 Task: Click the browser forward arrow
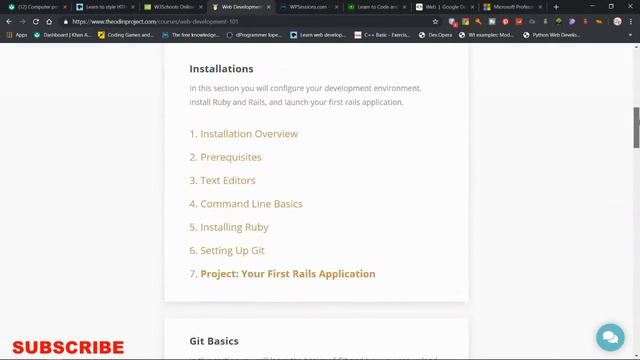pos(22,22)
